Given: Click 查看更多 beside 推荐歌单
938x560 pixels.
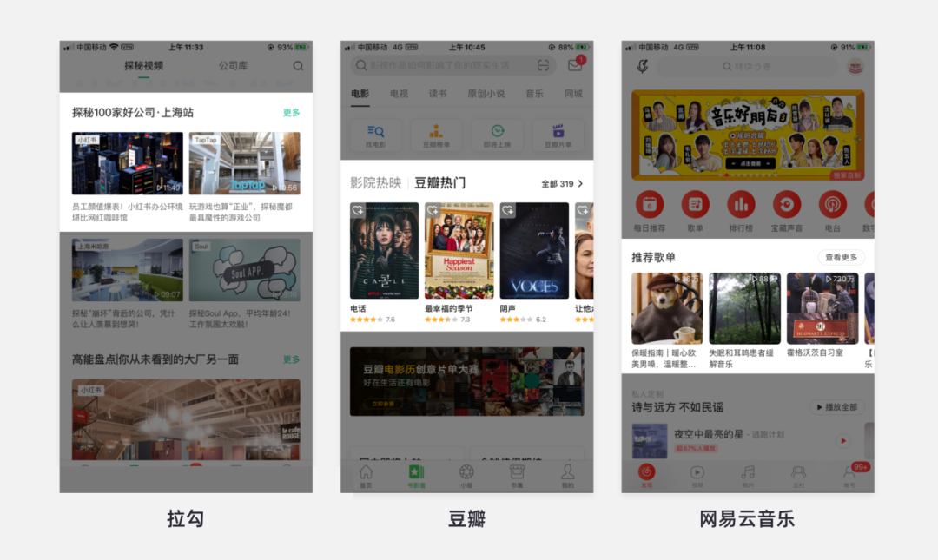Looking at the screenshot, I should (x=841, y=257).
